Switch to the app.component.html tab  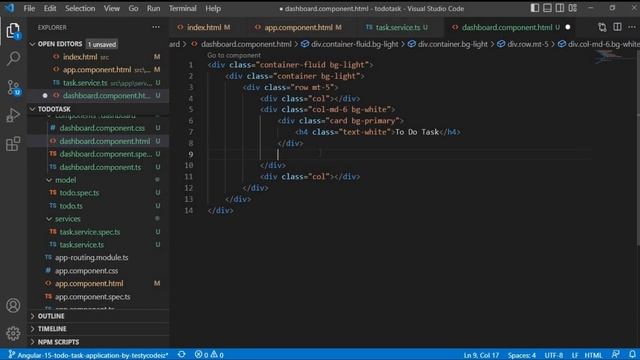point(298,27)
